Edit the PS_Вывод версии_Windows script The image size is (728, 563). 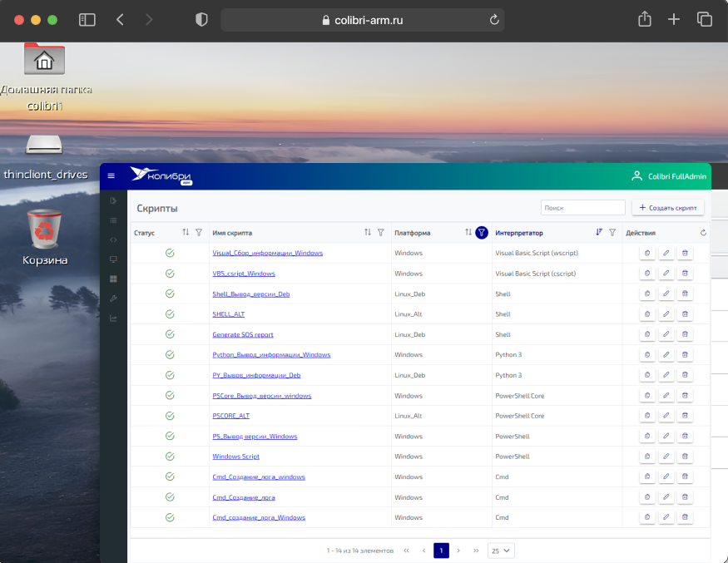[x=666, y=437]
